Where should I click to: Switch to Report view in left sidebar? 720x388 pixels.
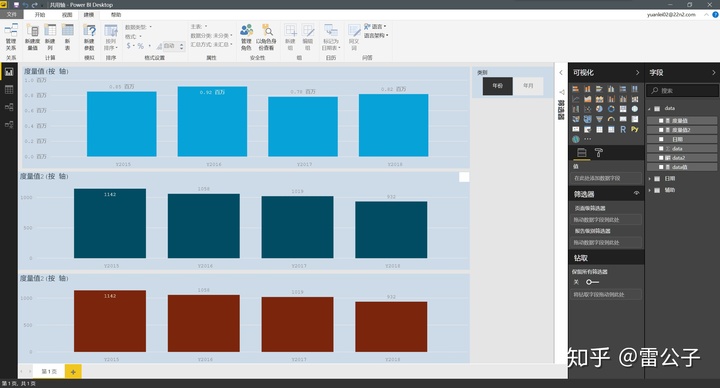point(9,72)
